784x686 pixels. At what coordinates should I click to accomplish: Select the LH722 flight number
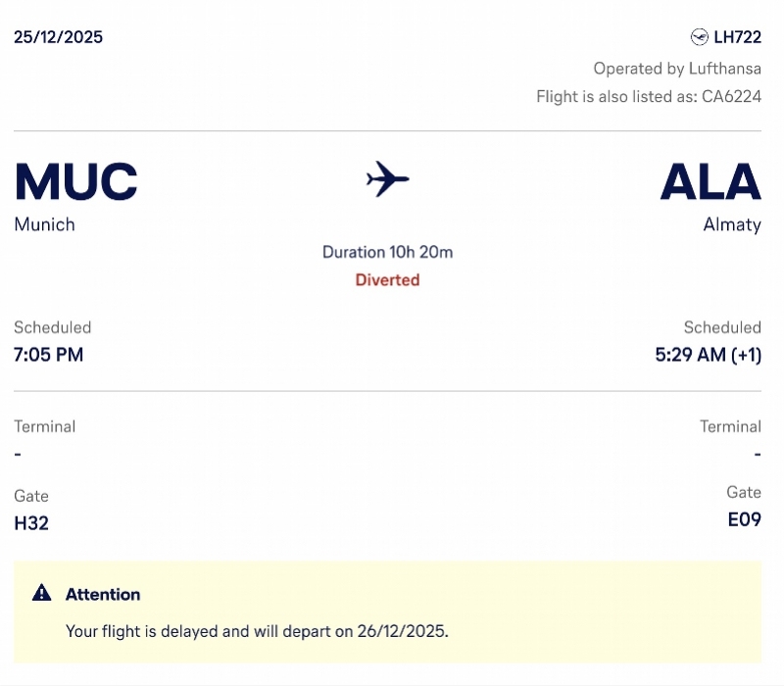click(737, 37)
